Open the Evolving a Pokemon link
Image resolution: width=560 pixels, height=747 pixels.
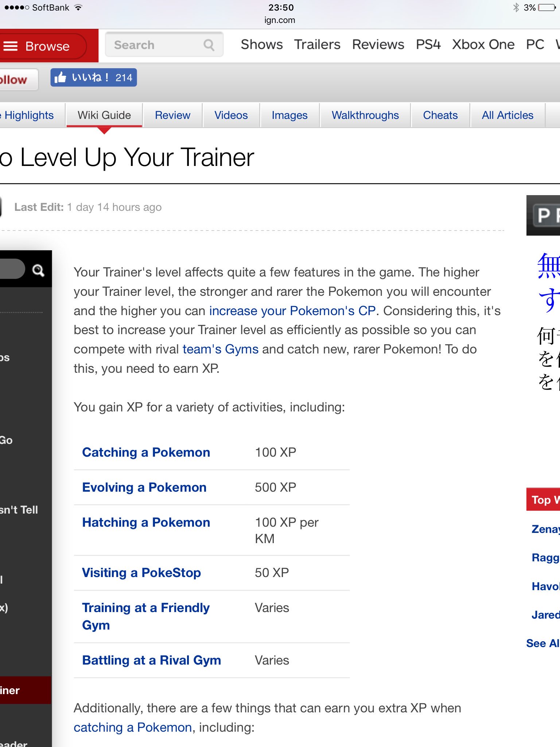click(144, 487)
